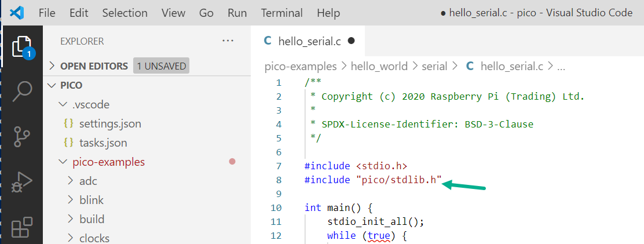Open the Selection menu
The height and width of the screenshot is (244, 644).
(x=125, y=13)
